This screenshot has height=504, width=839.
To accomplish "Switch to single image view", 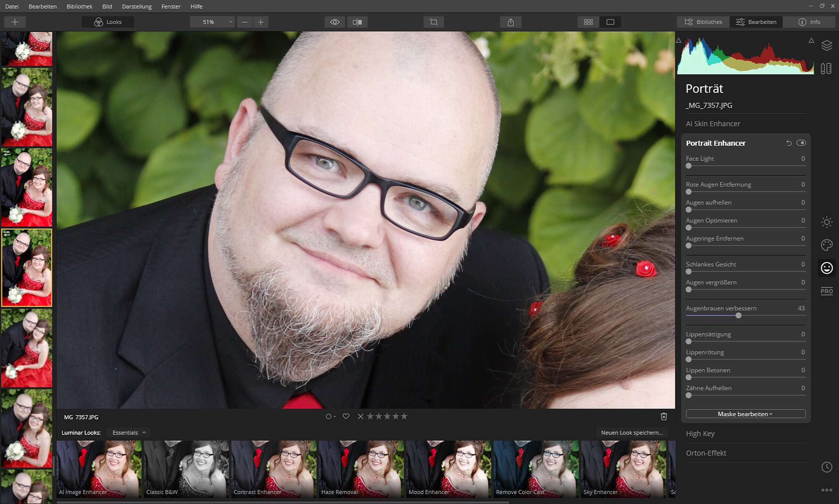I will tap(610, 22).
